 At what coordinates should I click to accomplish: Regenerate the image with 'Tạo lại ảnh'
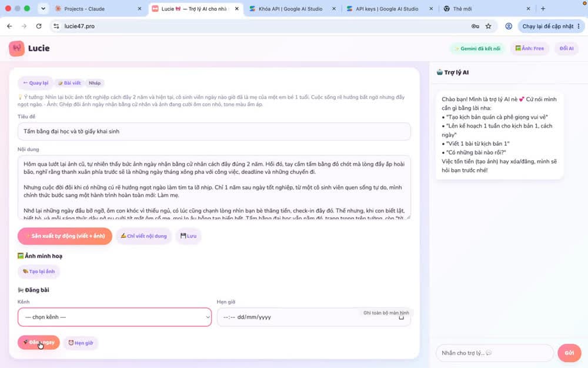[x=39, y=272]
